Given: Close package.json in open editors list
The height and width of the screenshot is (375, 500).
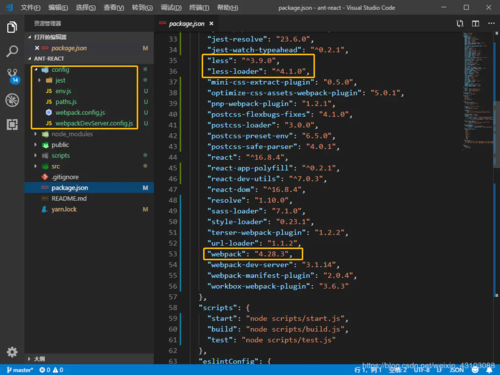Looking at the screenshot, I should 37,48.
